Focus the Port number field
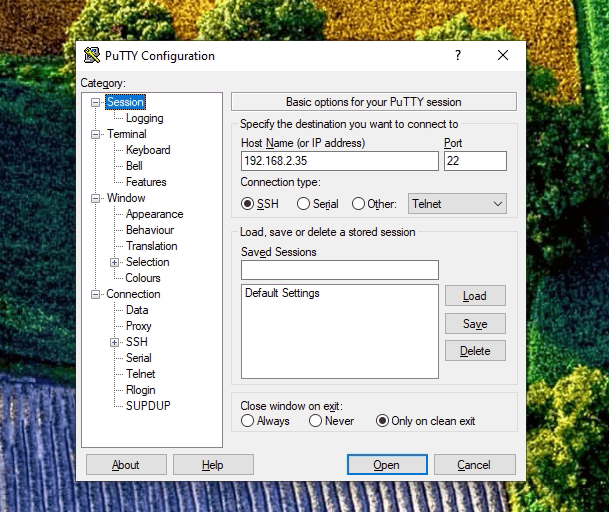Viewport: 609px width, 512px height. coord(475,161)
